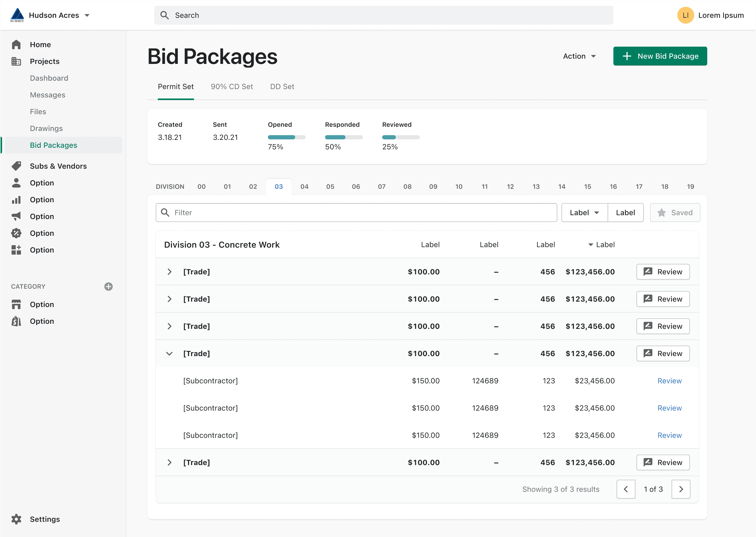This screenshot has height=537, width=756.
Task: Toggle the Saved star filter
Action: 675,213
